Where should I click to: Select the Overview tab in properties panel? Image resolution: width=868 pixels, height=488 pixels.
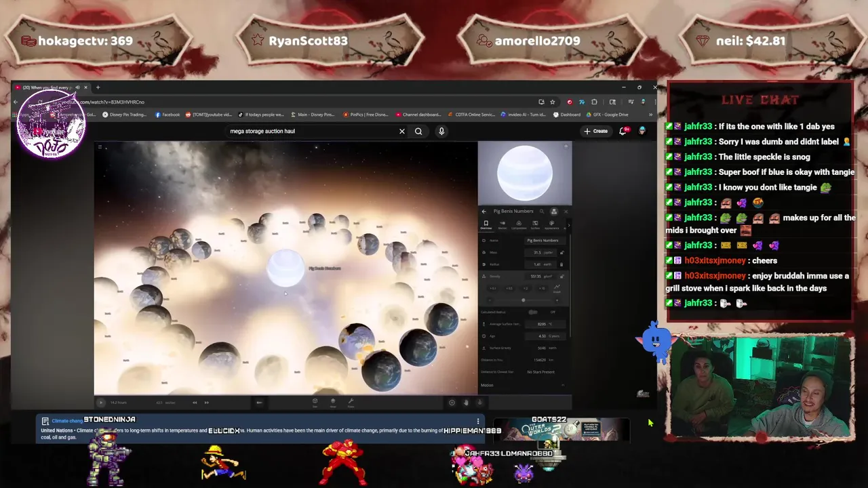click(x=486, y=226)
